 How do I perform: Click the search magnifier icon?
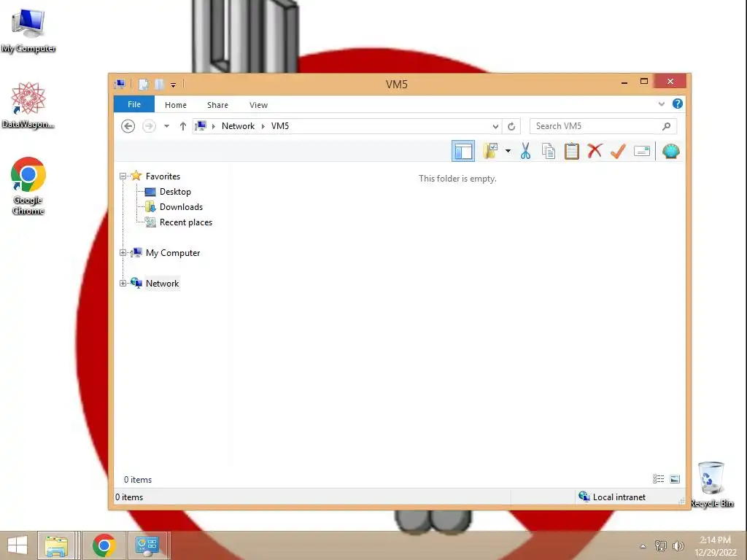667,126
